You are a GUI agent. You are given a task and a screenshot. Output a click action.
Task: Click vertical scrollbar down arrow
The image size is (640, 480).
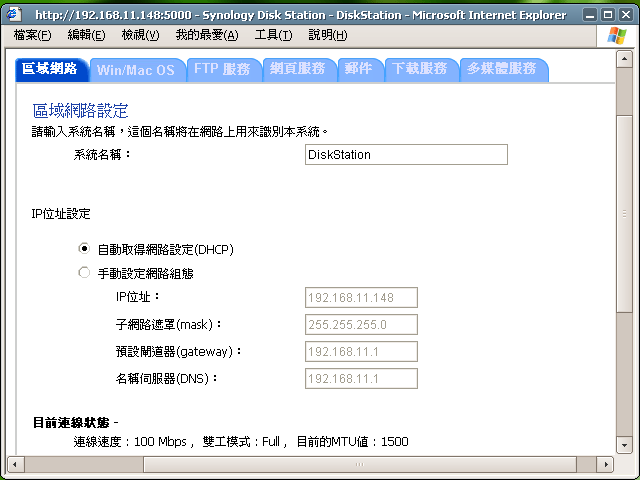click(624, 445)
